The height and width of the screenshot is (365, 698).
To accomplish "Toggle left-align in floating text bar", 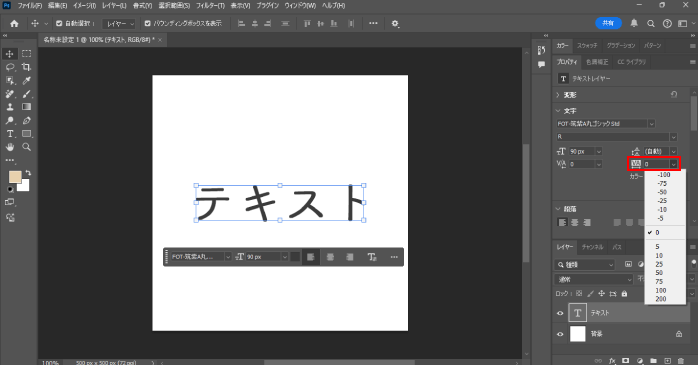I will pyautogui.click(x=311, y=257).
